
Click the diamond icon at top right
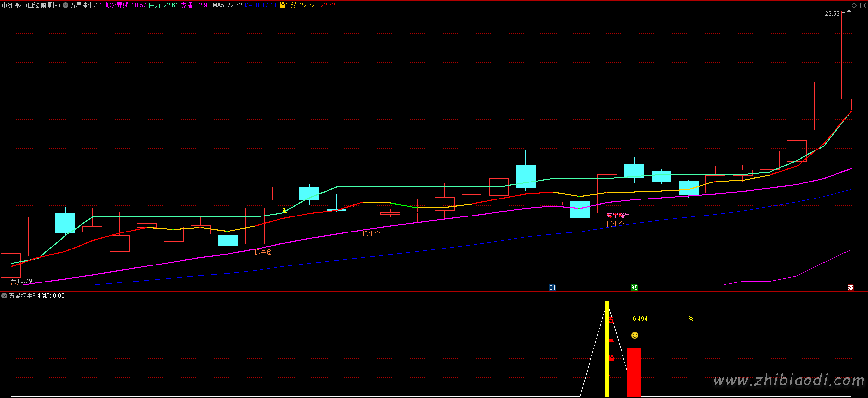854,5
